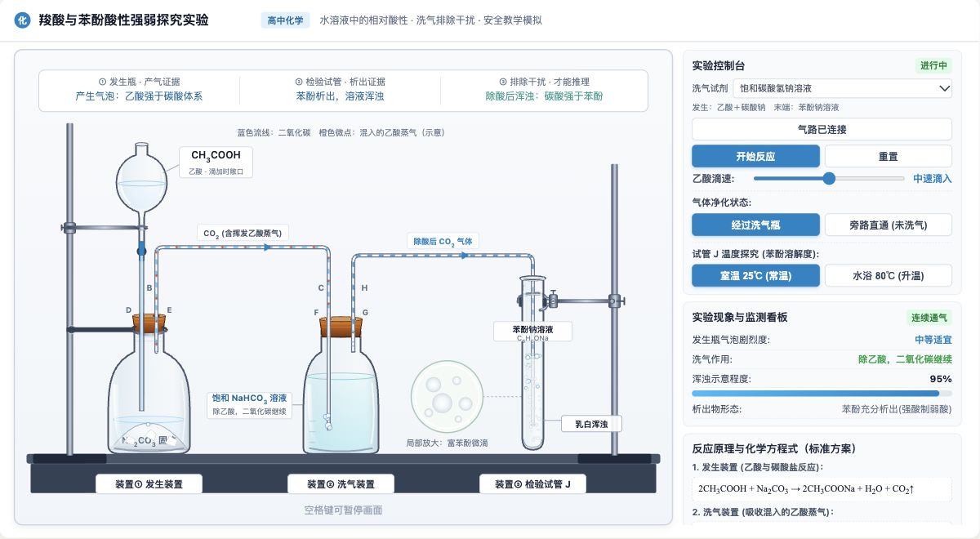980x539 pixels.
Task: Click the 化 logo icon in header
Action: coord(23,20)
